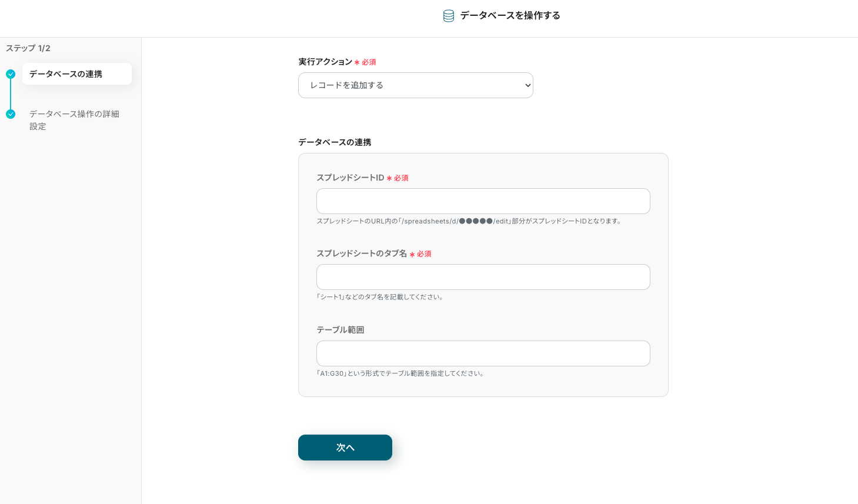
Task: Click the first step checkmark circle icon
Action: click(11, 74)
